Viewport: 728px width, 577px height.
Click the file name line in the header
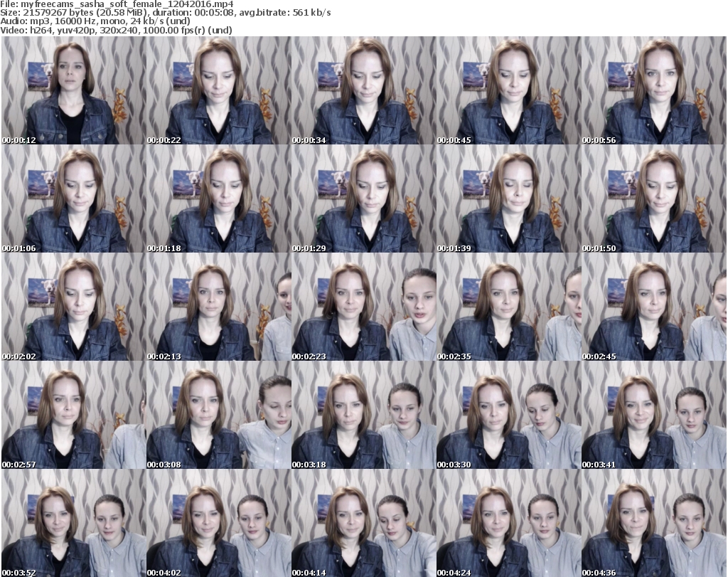coord(117,4)
